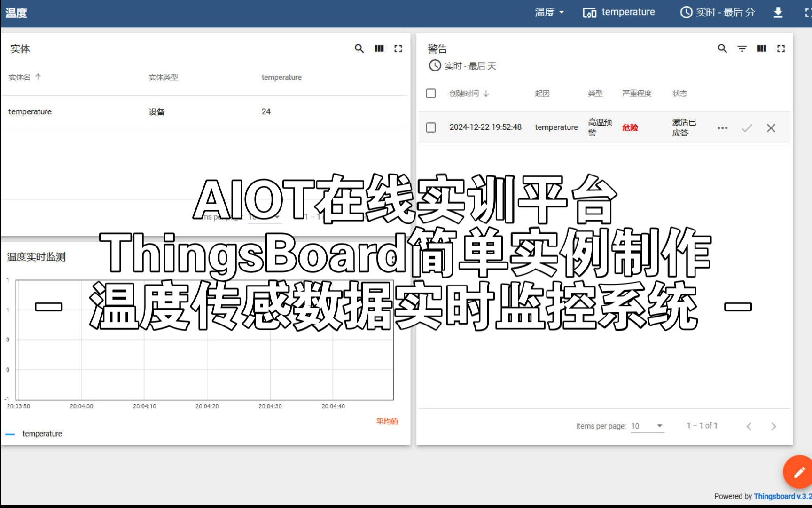Open the time window clock icon in header

coord(685,12)
